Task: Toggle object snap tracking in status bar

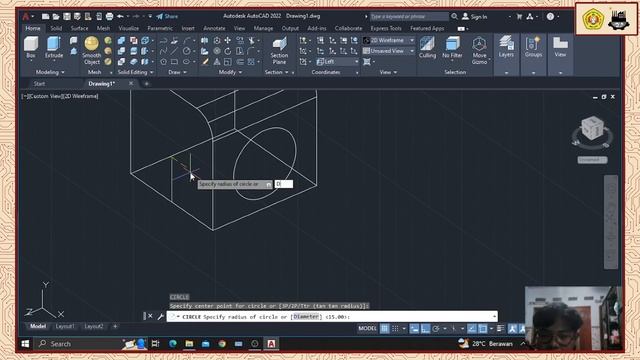Action: click(472, 329)
